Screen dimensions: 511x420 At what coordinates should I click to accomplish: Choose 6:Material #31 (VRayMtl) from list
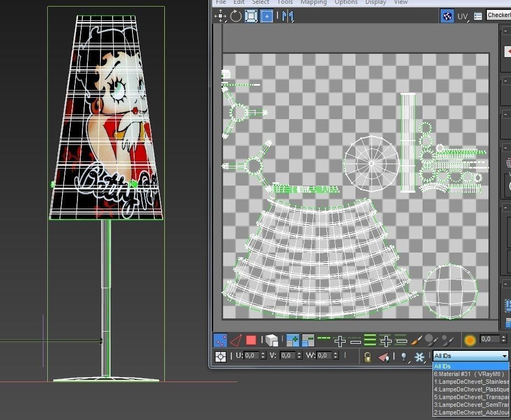[x=470, y=374]
